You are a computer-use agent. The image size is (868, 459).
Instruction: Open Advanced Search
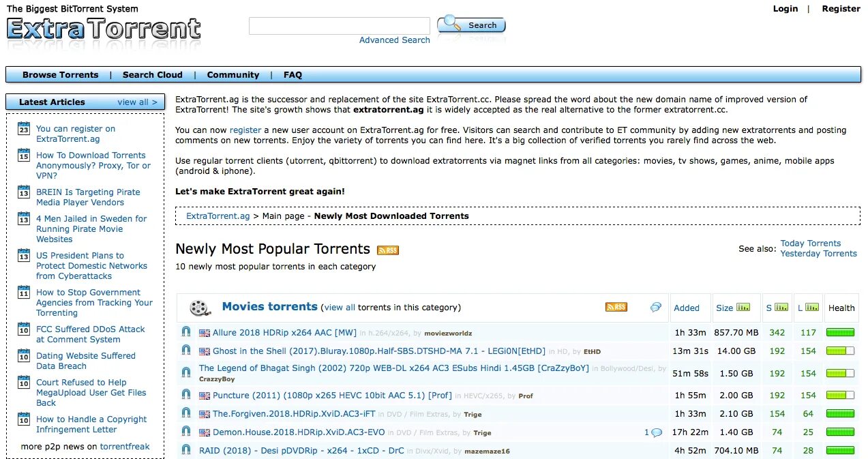[x=395, y=40]
